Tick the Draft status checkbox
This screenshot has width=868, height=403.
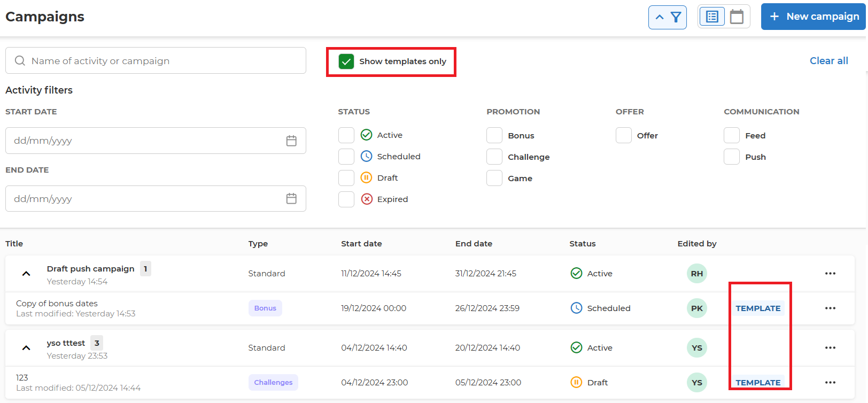[346, 178]
